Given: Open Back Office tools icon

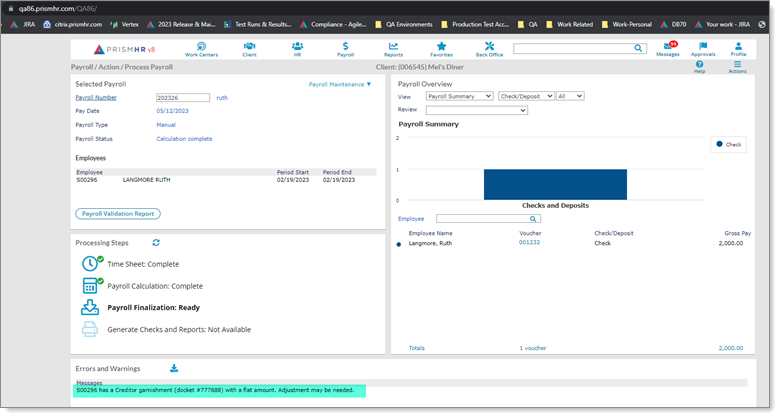Looking at the screenshot, I should 489,49.
